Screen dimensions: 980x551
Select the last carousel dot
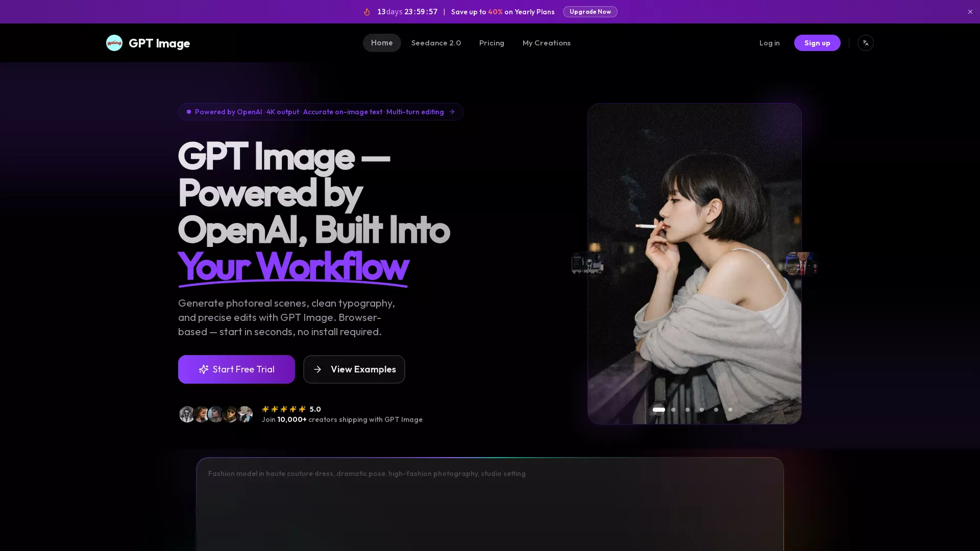(x=730, y=410)
